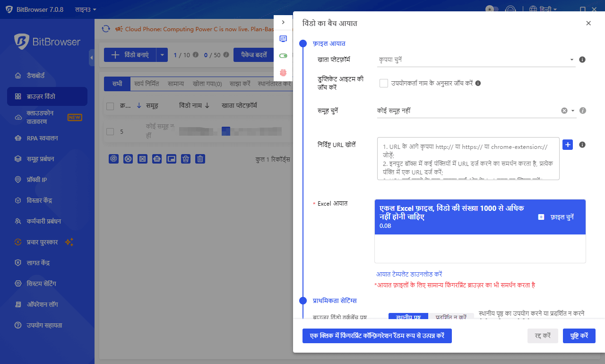Image resolution: width=605 pixels, height=364 pixels.
Task: Open the हिन्दी language dropdown
Action: pyautogui.click(x=543, y=9)
